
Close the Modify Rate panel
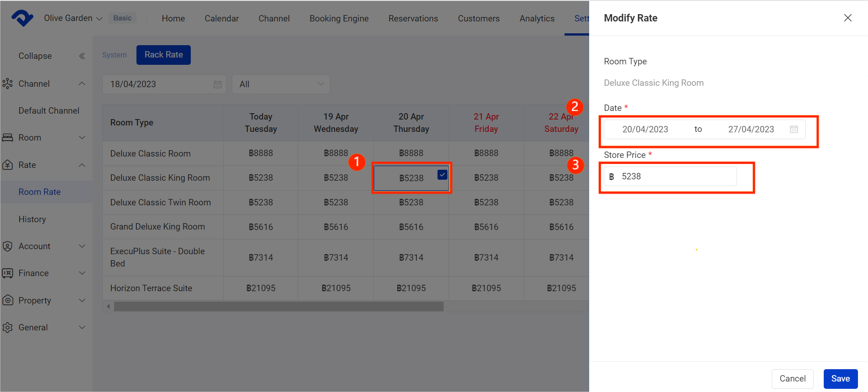point(847,18)
